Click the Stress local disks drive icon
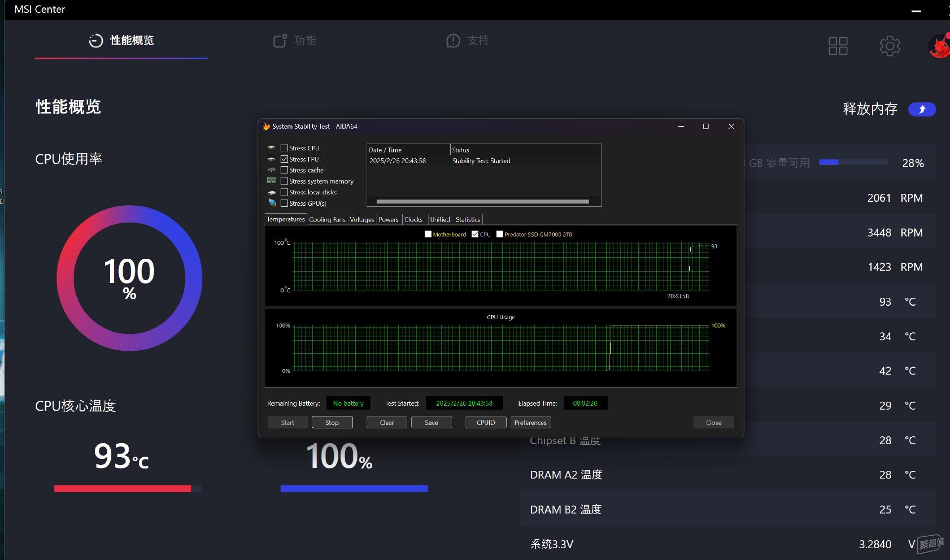This screenshot has width=950, height=560. pos(272,192)
